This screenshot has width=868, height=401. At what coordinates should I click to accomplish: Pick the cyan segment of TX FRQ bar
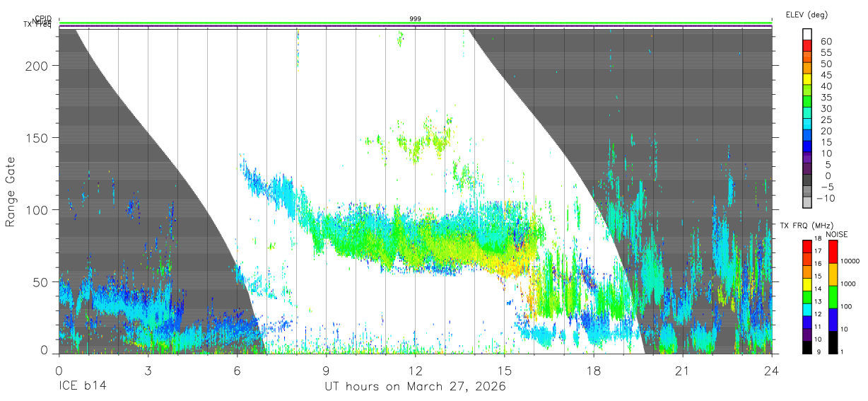pos(807,308)
